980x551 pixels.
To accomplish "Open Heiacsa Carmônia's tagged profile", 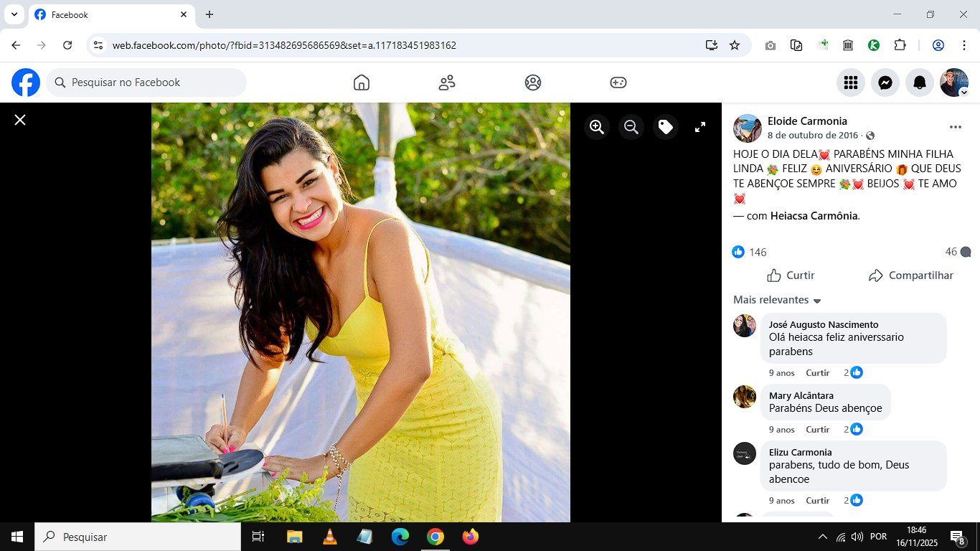I will [x=814, y=216].
